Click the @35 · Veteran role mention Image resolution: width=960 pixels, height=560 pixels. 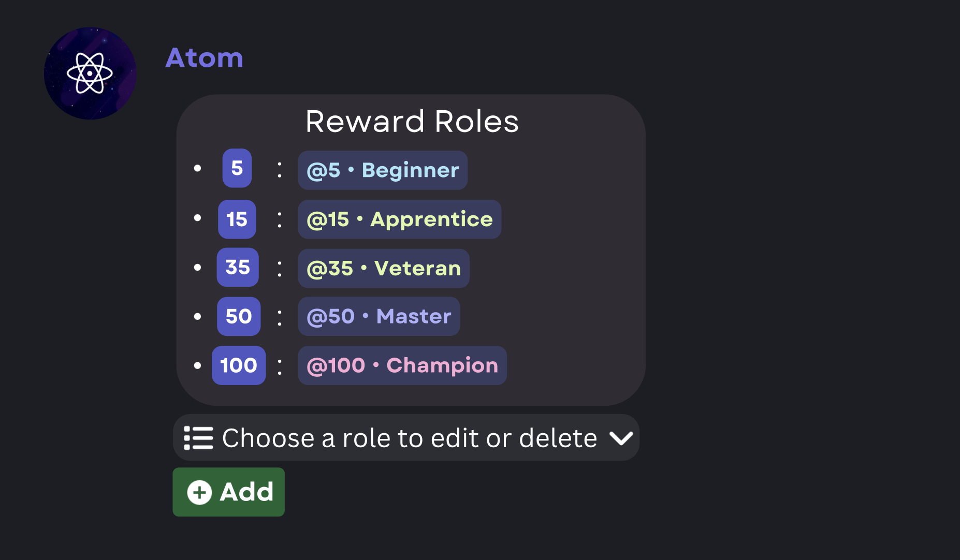click(x=383, y=268)
